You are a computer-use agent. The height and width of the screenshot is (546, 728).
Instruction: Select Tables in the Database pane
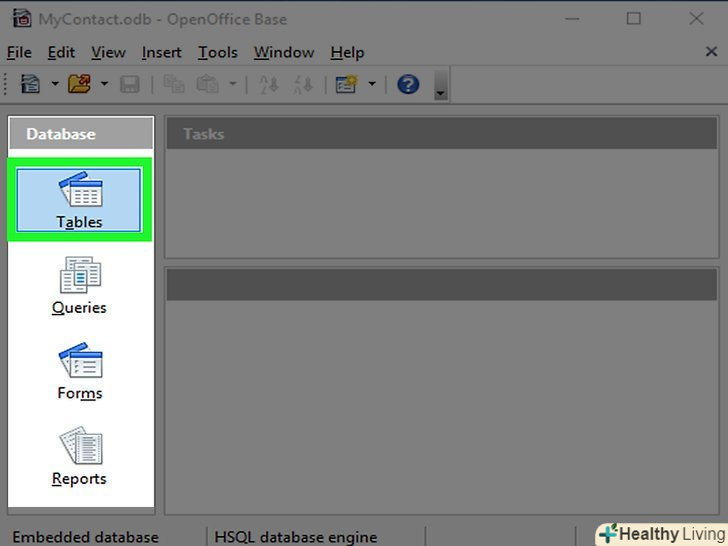click(x=79, y=200)
